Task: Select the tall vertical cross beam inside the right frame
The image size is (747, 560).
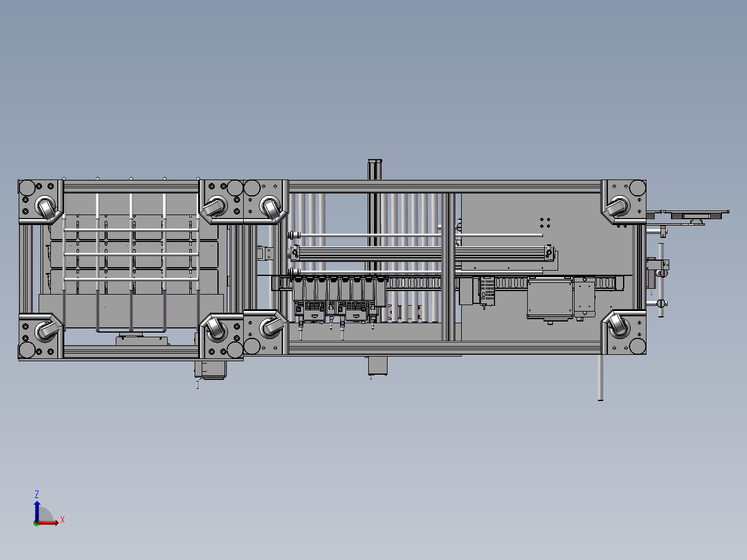Action: coord(448,267)
